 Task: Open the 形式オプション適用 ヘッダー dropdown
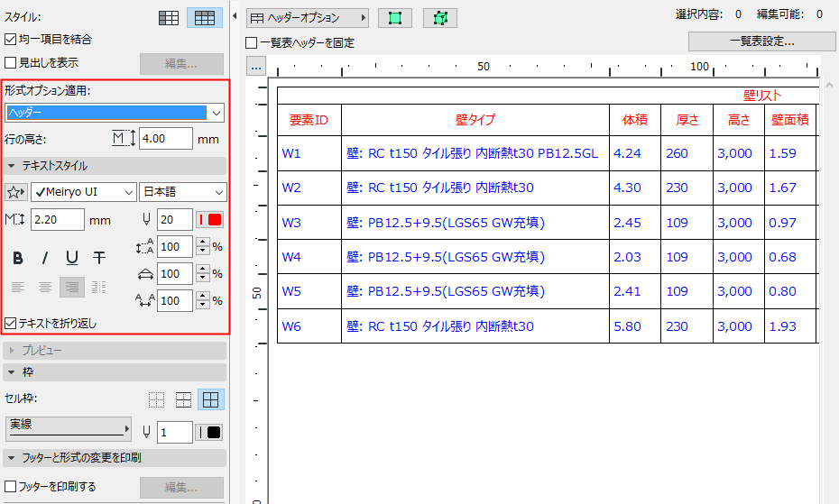coord(115,113)
